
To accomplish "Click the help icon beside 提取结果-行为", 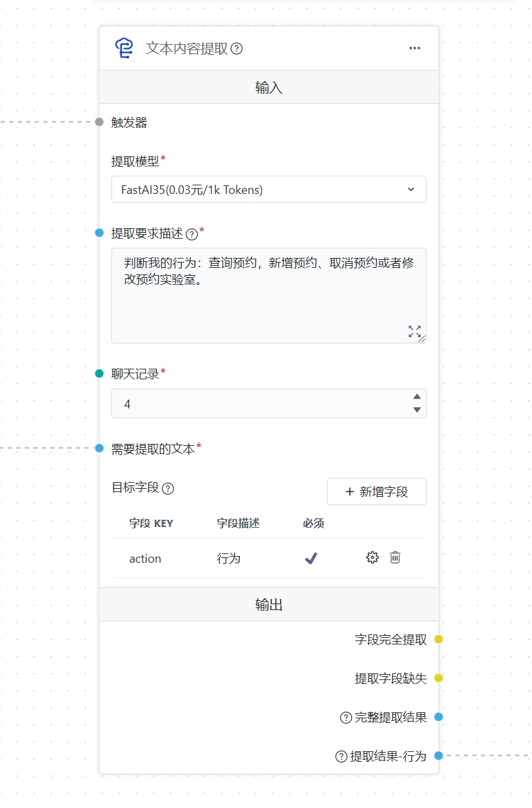I will pyautogui.click(x=341, y=757).
